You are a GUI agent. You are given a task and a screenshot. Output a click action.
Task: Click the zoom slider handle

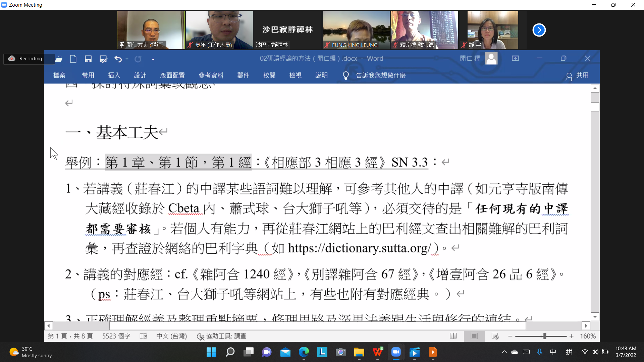pyautogui.click(x=544, y=336)
